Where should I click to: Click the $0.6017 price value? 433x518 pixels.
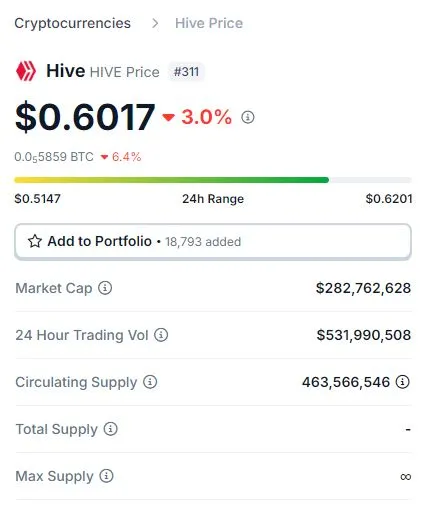(85, 117)
